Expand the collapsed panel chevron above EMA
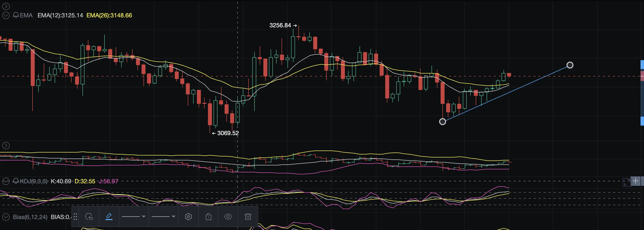The height and width of the screenshot is (230, 644). click(6, 6)
